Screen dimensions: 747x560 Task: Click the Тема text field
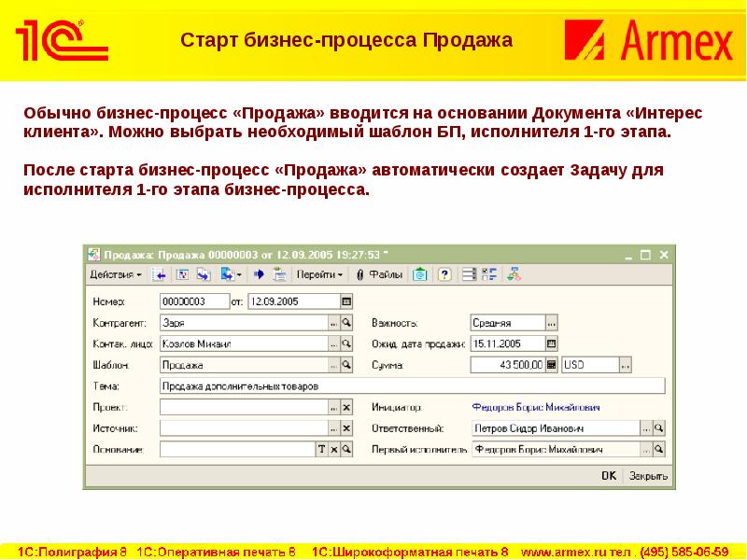(x=411, y=385)
